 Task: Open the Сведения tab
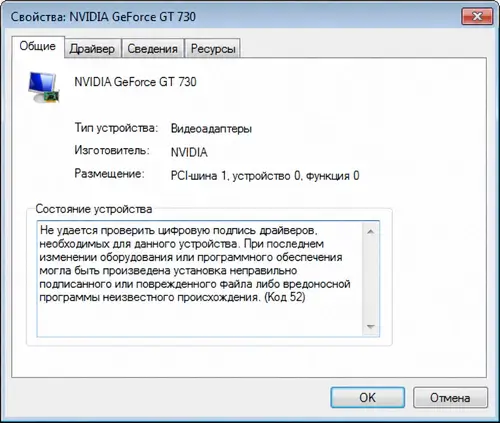point(152,49)
